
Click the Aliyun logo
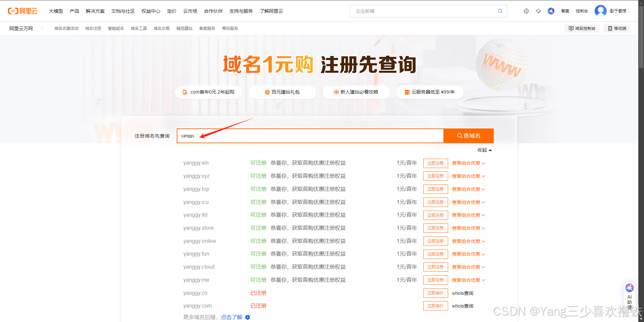pos(23,11)
